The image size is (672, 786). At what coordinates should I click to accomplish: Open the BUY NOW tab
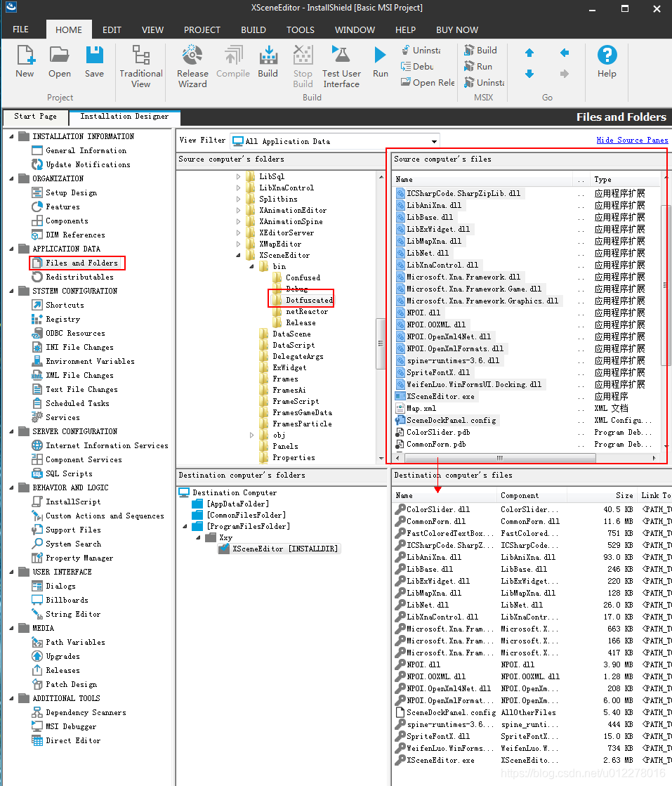pos(457,30)
